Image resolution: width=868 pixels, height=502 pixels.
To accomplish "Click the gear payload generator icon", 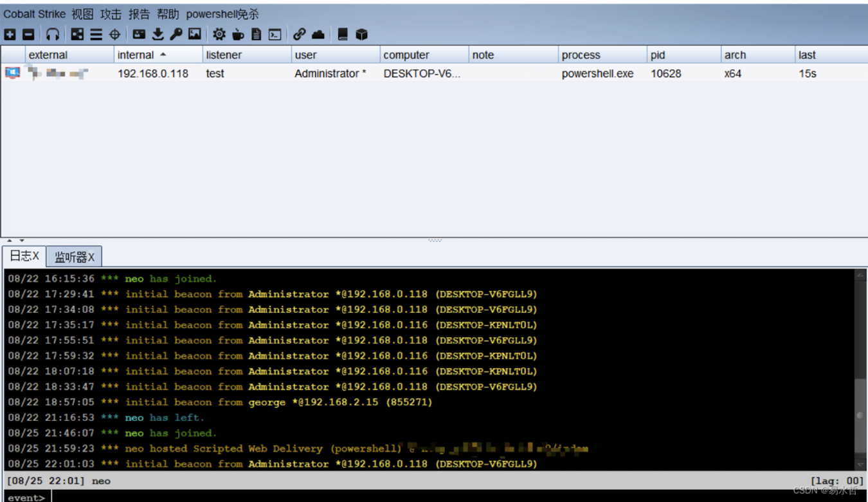I will point(219,35).
